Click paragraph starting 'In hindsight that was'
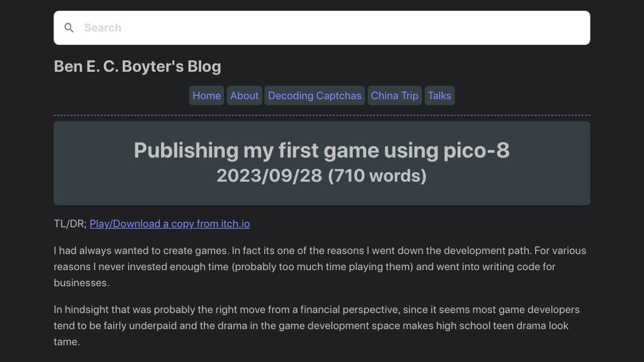 tap(321, 326)
